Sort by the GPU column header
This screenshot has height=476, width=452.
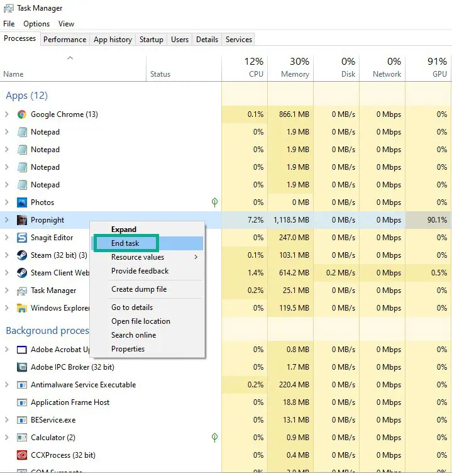coord(428,69)
